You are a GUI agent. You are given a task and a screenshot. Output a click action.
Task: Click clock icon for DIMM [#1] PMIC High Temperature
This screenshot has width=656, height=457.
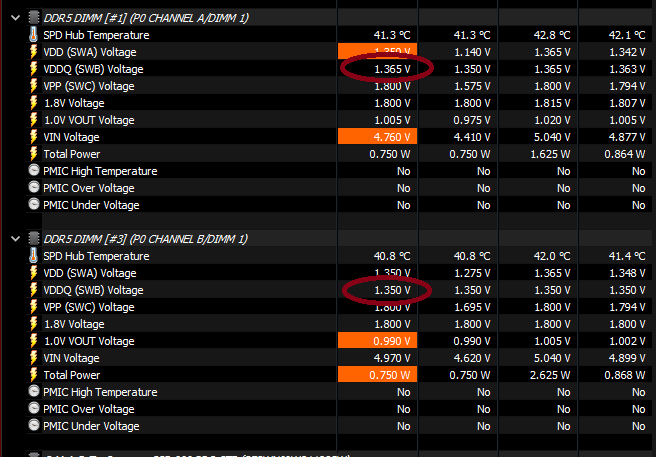(x=34, y=170)
